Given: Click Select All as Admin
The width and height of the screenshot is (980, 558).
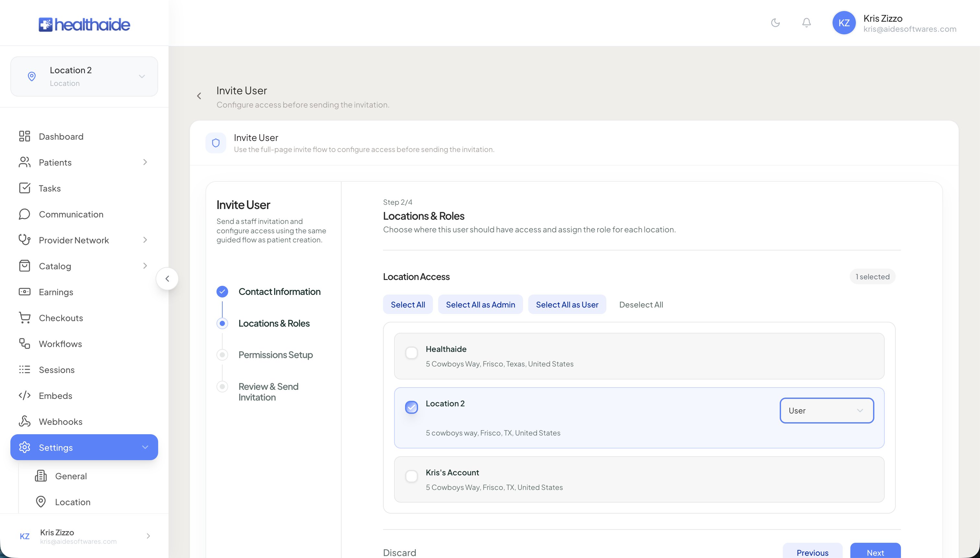Looking at the screenshot, I should click(480, 304).
